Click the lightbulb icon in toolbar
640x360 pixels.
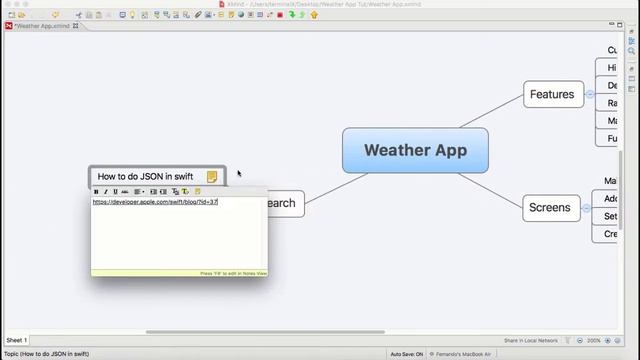(132, 15)
